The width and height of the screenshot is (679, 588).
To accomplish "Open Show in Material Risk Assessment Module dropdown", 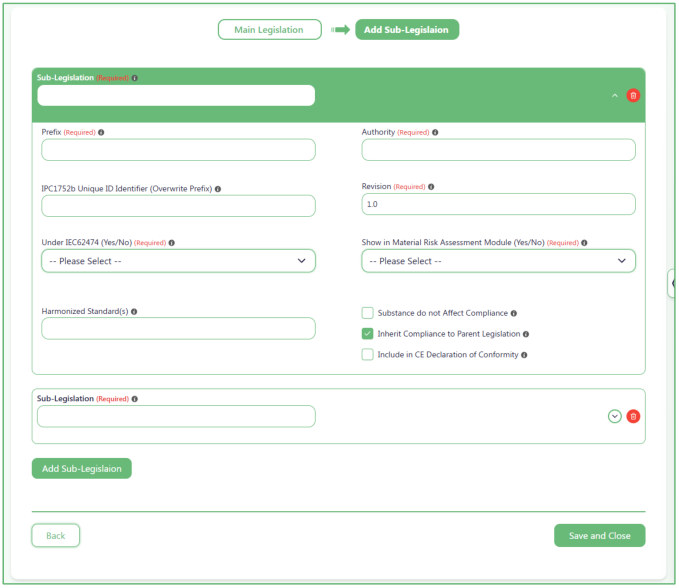I will (x=498, y=261).
